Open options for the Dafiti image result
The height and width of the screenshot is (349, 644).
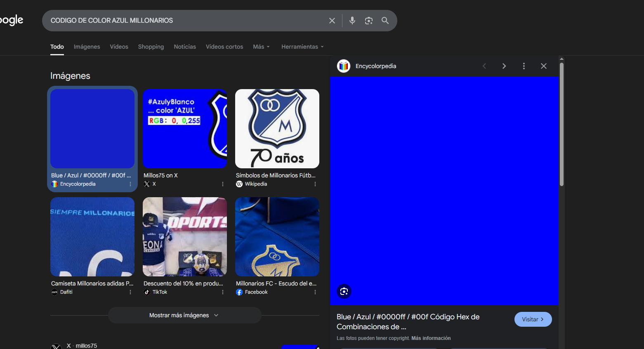[x=130, y=292]
